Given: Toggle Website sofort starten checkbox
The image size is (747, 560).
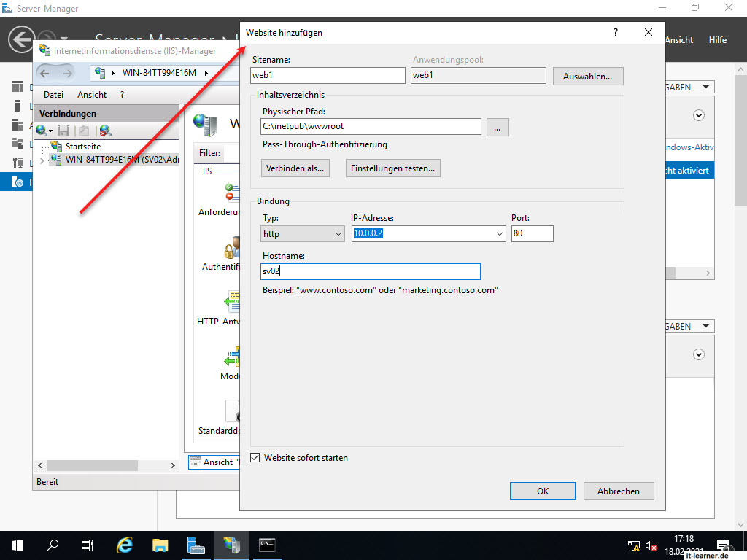Looking at the screenshot, I should (x=255, y=458).
